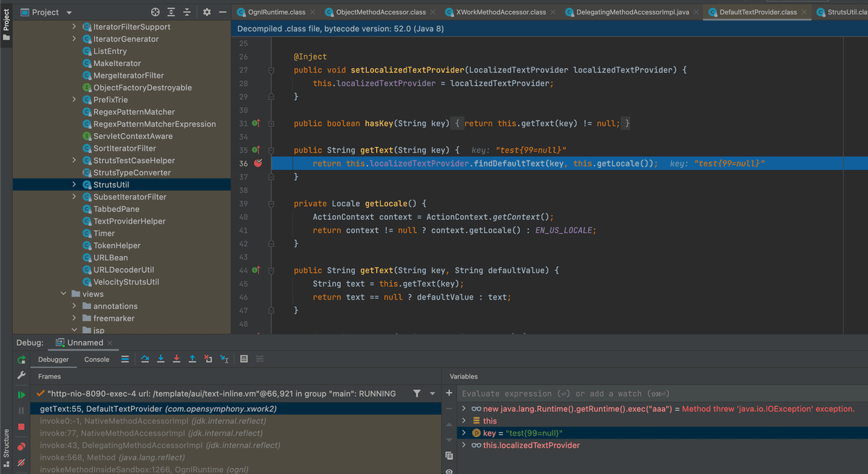Expand the StrutsUtil tree node
The image size is (868, 474).
75,184
